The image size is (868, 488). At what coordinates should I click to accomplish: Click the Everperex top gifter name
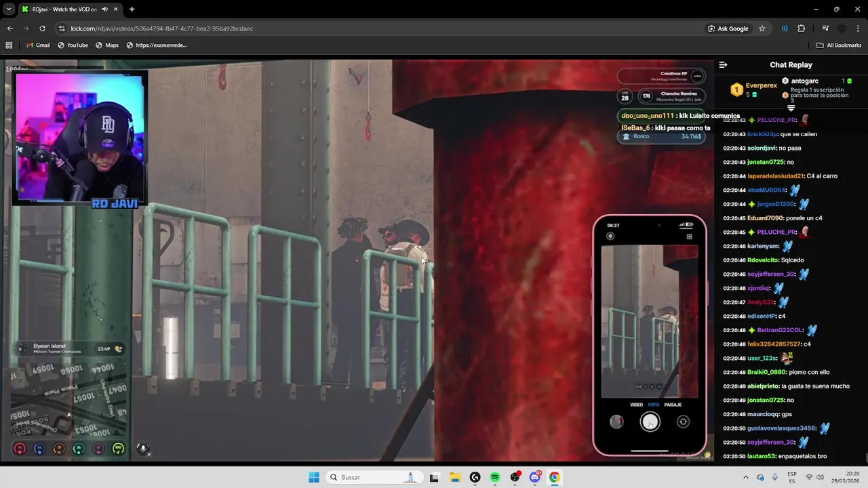pyautogui.click(x=761, y=86)
